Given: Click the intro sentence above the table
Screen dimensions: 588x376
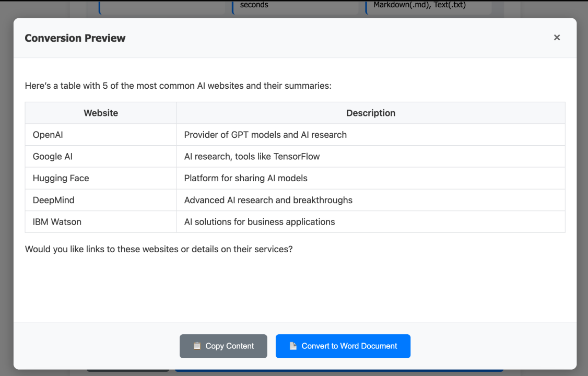Looking at the screenshot, I should (178, 86).
